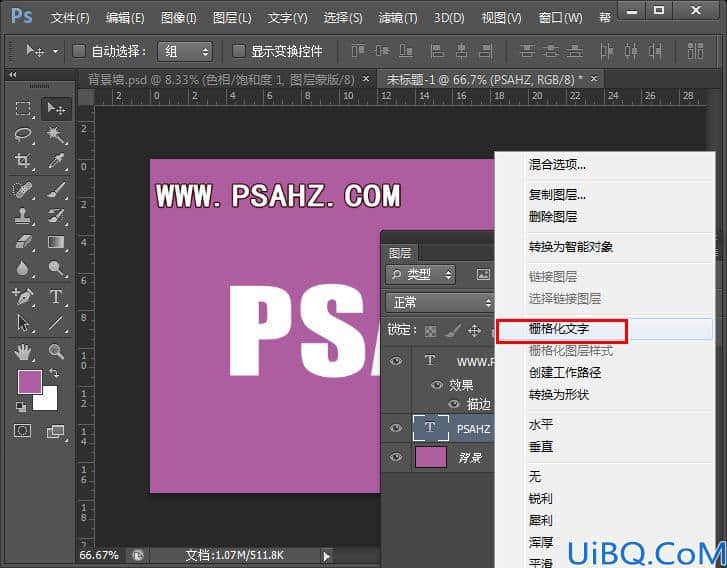Screen dimensions: 727x568
Task: Change screen mode from toolbox
Action: [x=56, y=432]
